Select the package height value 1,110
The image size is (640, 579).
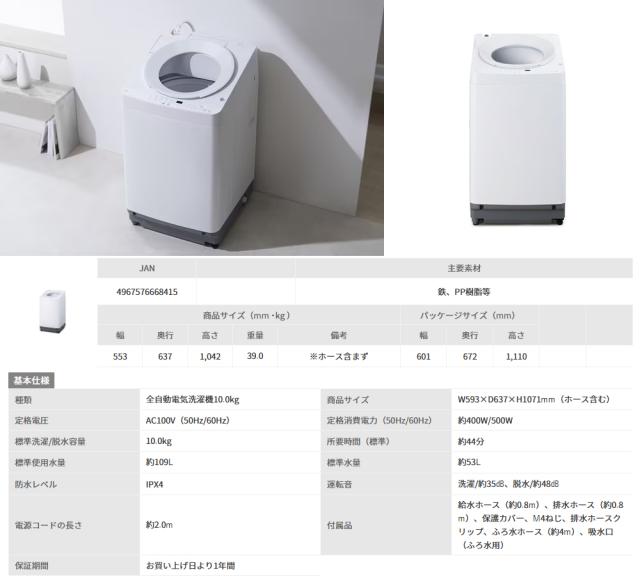coord(516,357)
